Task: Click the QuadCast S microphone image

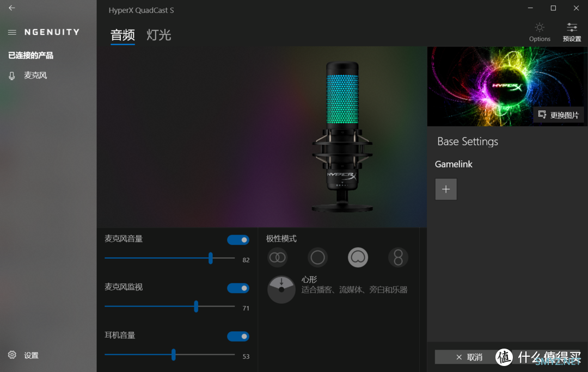Action: coord(342,137)
